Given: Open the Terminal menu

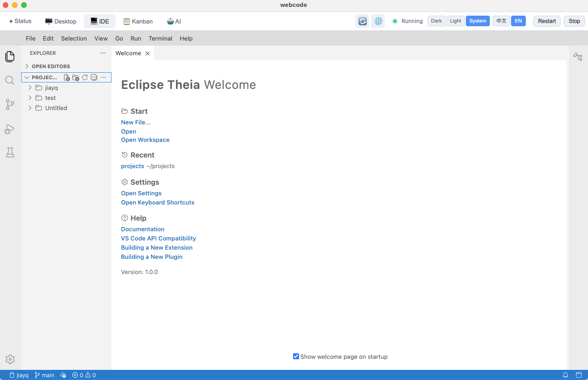Looking at the screenshot, I should 160,39.
